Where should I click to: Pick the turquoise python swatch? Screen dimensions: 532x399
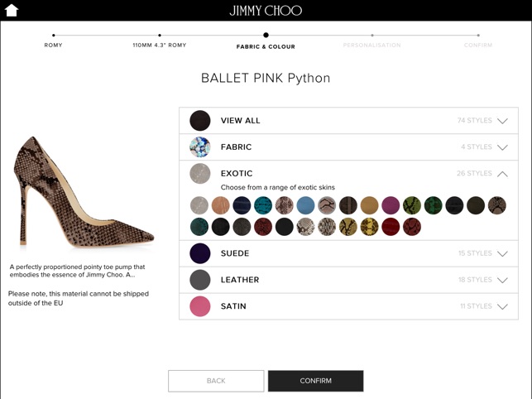(x=263, y=205)
